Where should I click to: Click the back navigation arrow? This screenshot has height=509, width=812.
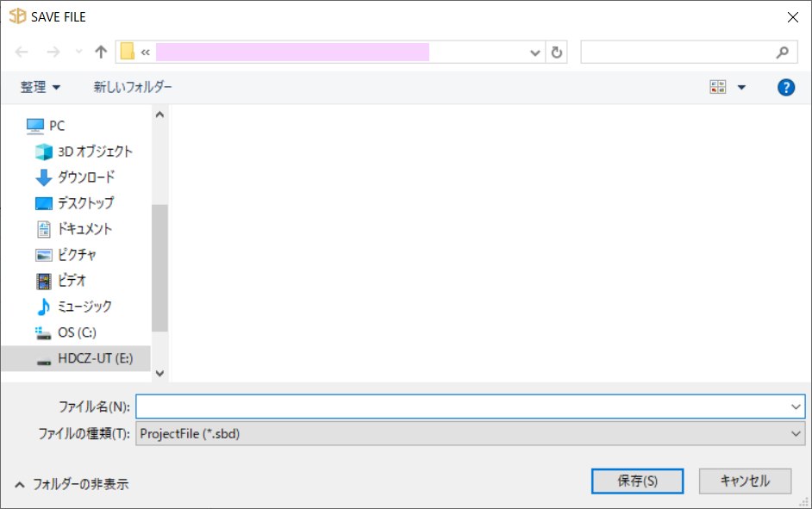tap(22, 53)
